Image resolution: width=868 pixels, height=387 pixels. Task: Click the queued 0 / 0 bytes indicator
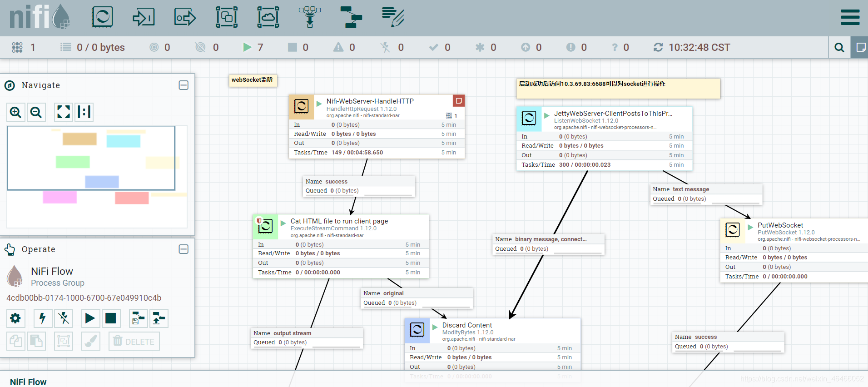(x=93, y=47)
